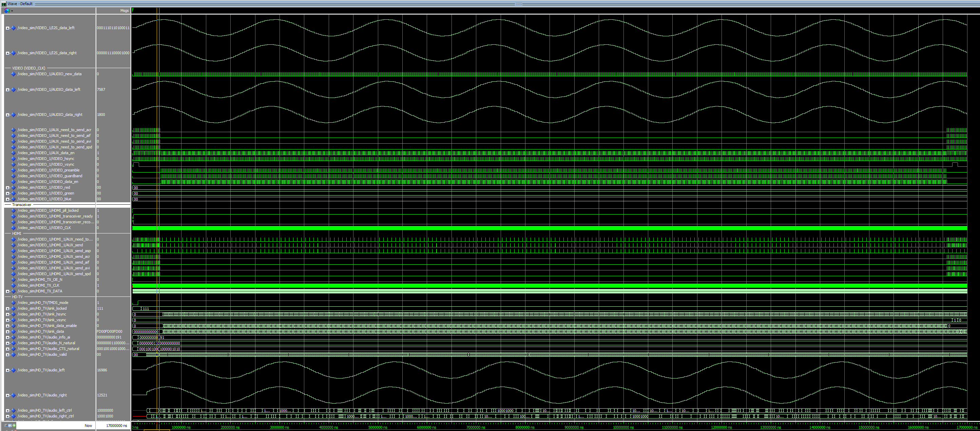Open the name format dropdown arrow
This screenshot has height=431, width=980.
pyautogui.click(x=12, y=11)
